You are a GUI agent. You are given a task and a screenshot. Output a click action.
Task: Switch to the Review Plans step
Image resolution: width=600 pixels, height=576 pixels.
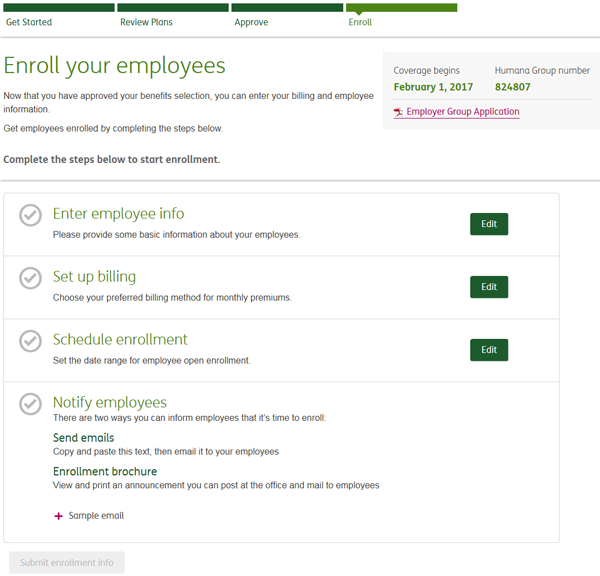coord(147,22)
